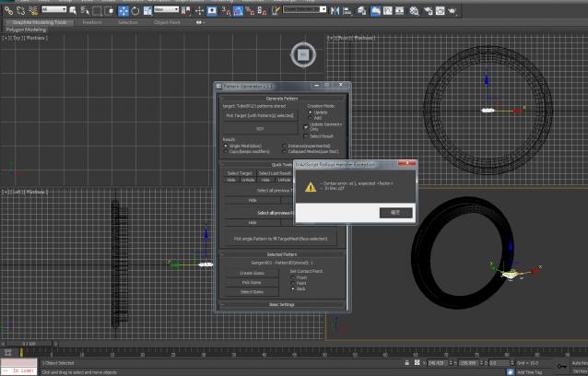Click Pick Target button
588x376 pixels.
(260, 116)
